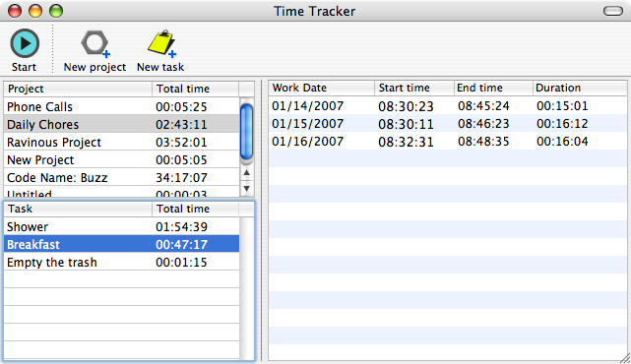
Task: Click the project list scroll down arrow
Action: pyautogui.click(x=246, y=188)
